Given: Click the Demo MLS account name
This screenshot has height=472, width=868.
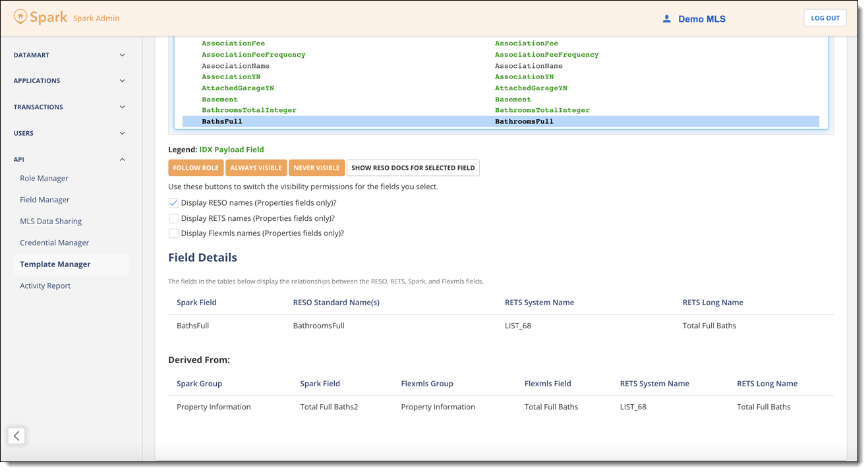Looking at the screenshot, I should click(702, 19).
